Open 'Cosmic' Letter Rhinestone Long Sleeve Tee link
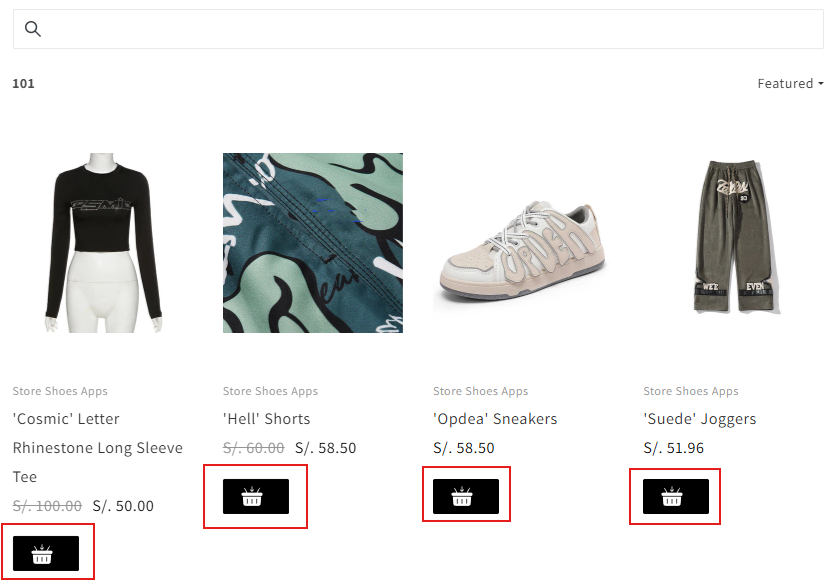 97,447
